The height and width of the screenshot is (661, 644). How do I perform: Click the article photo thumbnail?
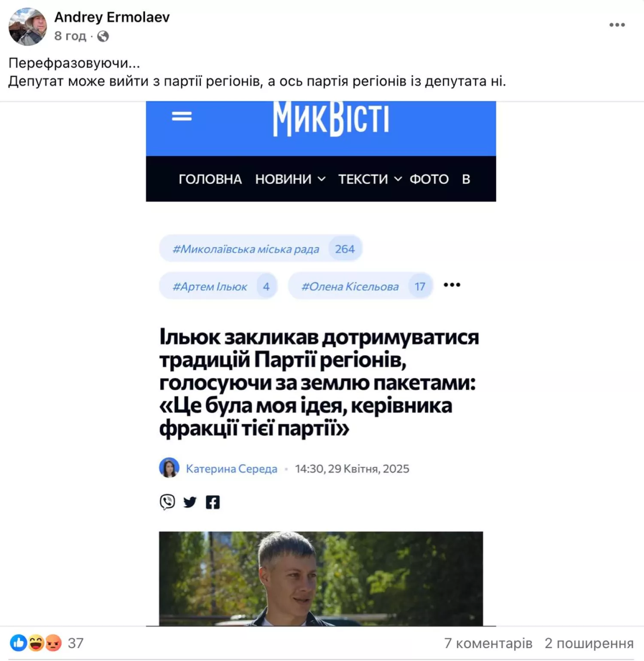pyautogui.click(x=321, y=579)
